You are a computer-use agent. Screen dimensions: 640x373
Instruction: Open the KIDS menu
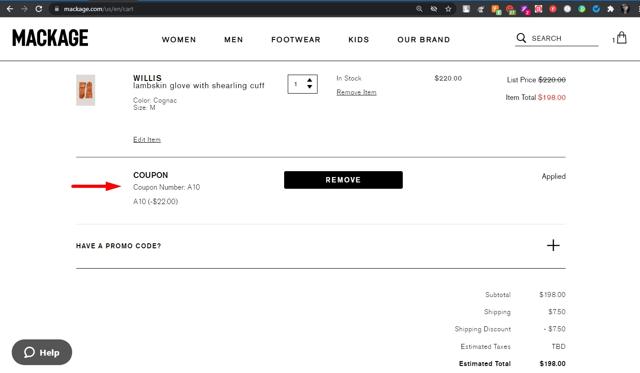point(359,40)
